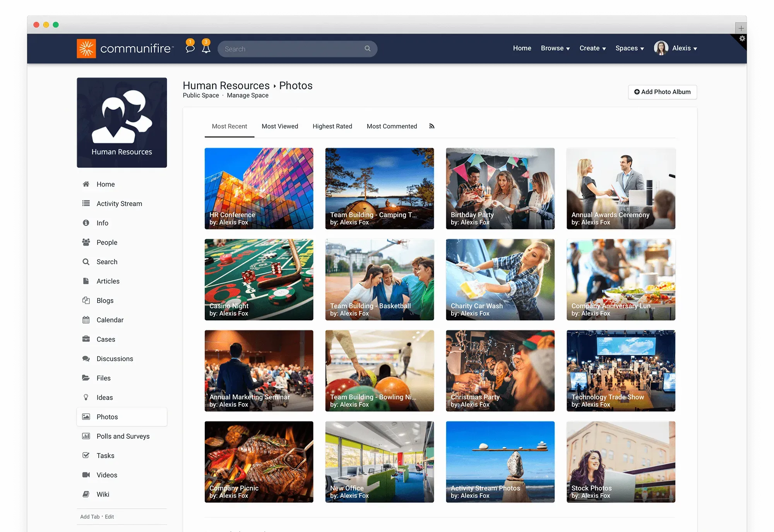Click the Ideas lightbulb icon

pos(86,397)
